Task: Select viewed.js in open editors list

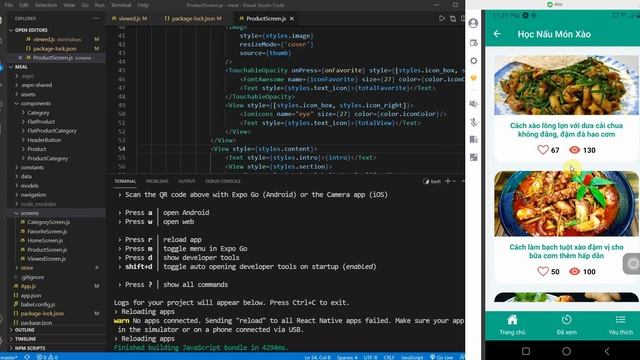Action: click(44, 39)
